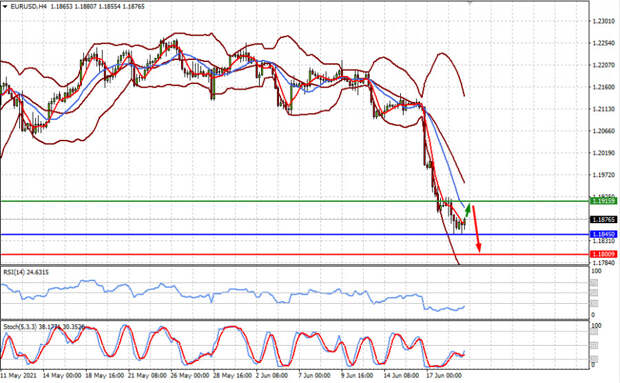The width and height of the screenshot is (620, 383).
Task: Click the EURUSD,H4 chart title text
Action: 28,7
